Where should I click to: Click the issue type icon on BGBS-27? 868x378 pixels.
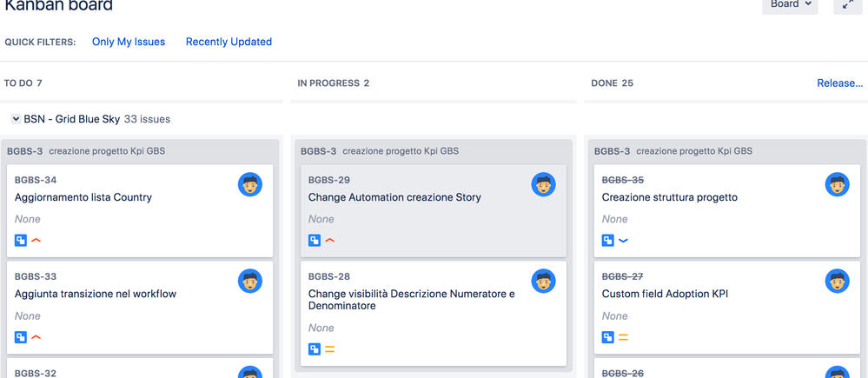click(608, 337)
